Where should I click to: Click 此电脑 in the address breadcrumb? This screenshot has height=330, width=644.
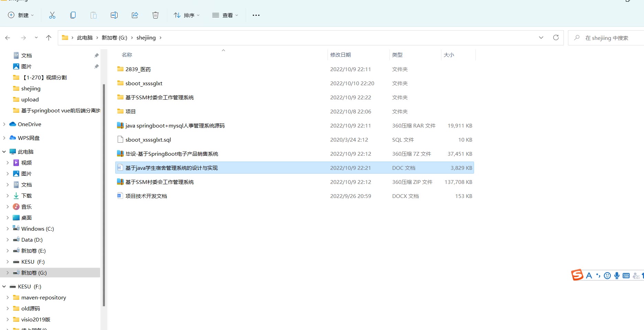click(x=85, y=38)
